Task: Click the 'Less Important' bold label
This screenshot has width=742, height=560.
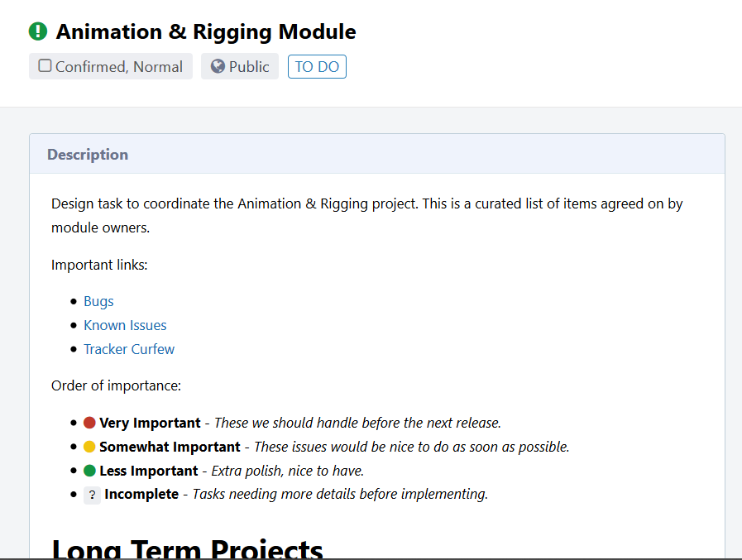Action: pyautogui.click(x=149, y=471)
